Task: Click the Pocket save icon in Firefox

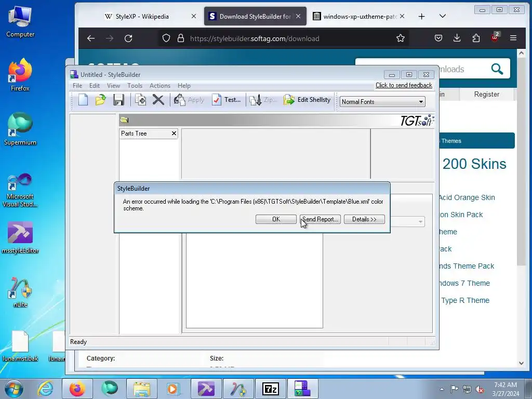Action: click(438, 38)
